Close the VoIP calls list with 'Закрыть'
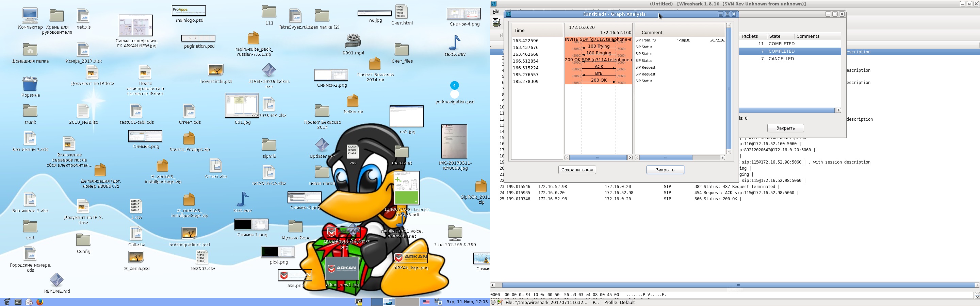Screen dimensions: 980x306 click(x=785, y=128)
